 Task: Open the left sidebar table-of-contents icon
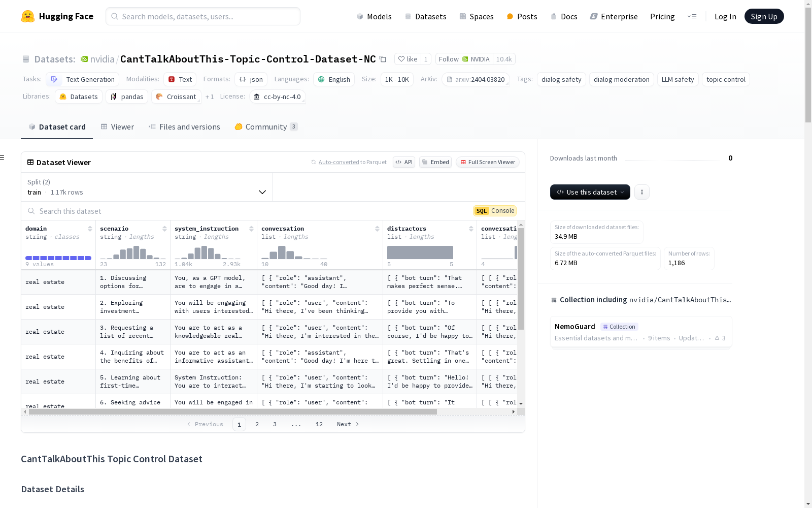click(2, 157)
